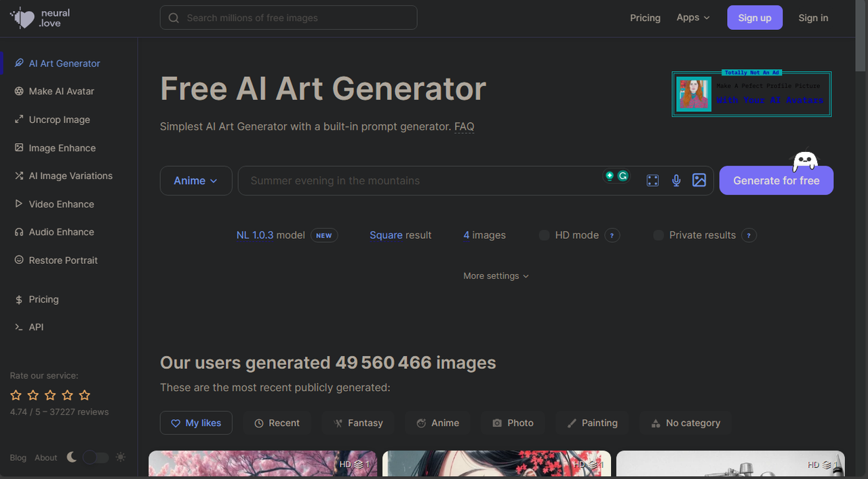Click the Sign in link
Screen dimensions: 868x479
click(813, 18)
